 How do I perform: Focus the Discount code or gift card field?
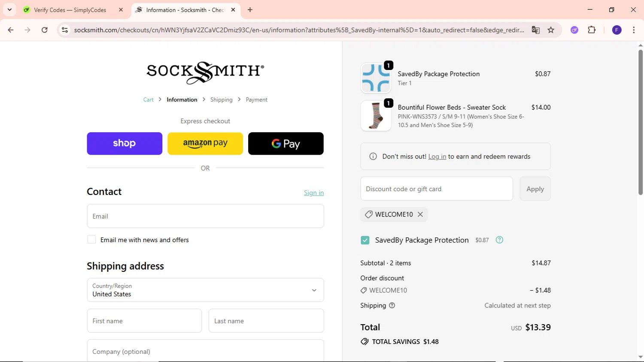437,189
